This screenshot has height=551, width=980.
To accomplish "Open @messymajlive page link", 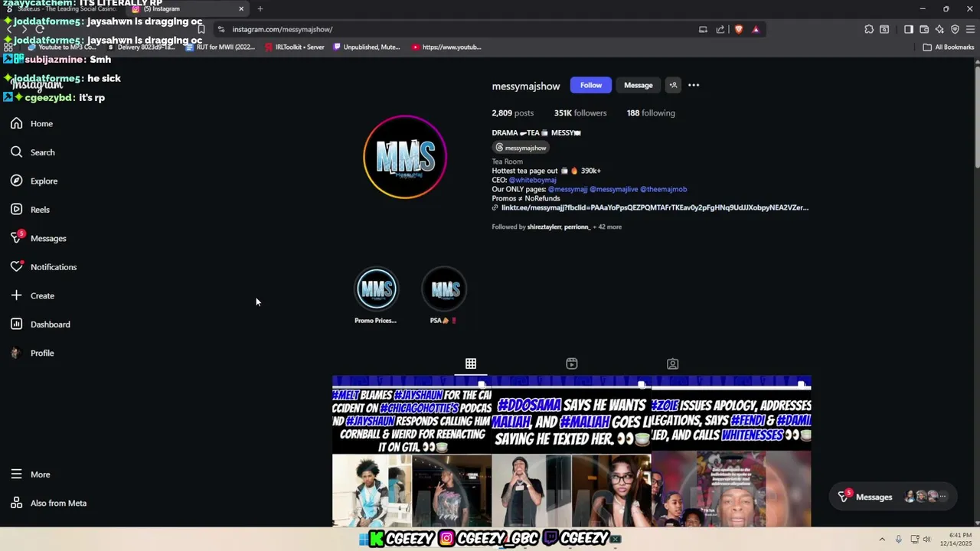I will (x=613, y=189).
